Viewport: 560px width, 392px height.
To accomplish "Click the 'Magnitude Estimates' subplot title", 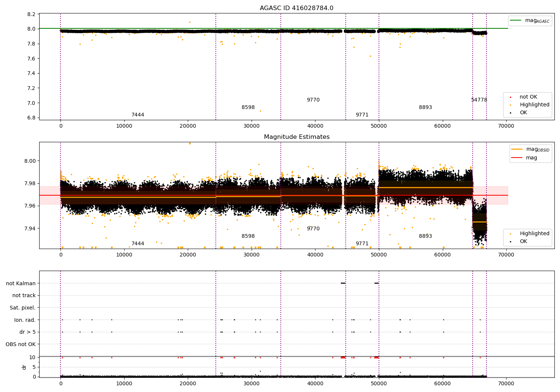I will tap(296, 137).
